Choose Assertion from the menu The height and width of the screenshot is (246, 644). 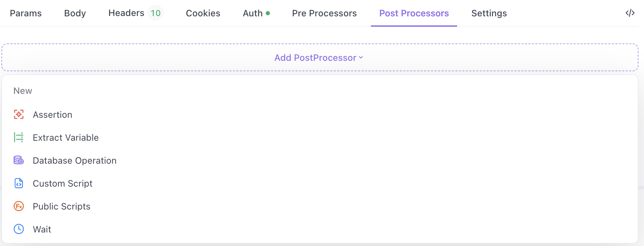coord(52,115)
